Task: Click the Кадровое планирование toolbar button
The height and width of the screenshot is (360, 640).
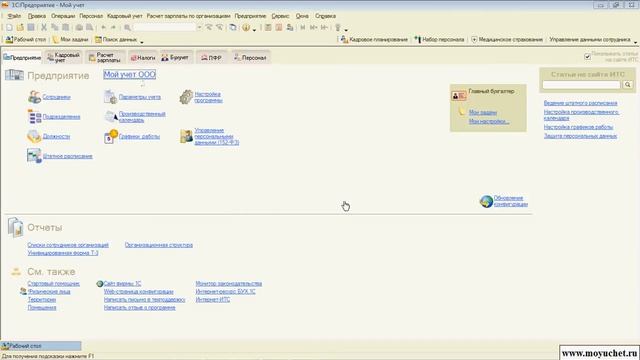Action: tap(374, 40)
